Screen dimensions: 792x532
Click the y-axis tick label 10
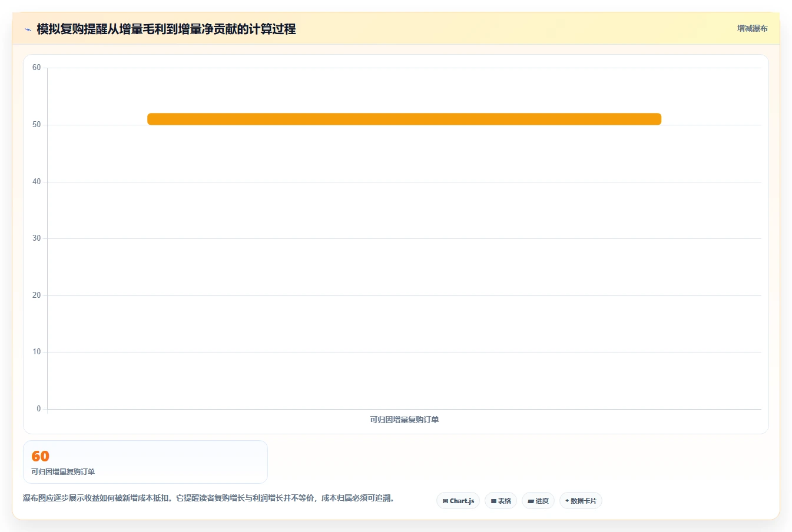[37, 352]
